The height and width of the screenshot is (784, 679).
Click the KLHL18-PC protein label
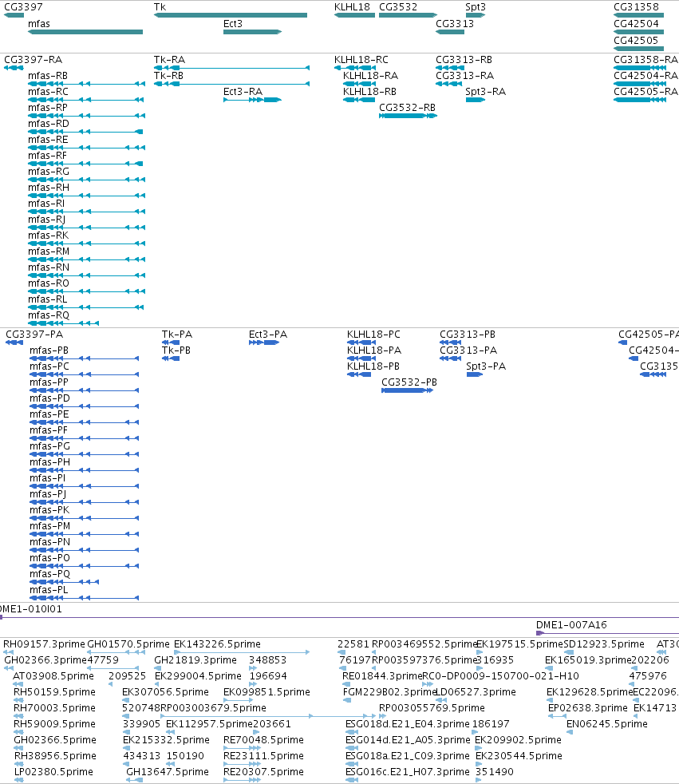[x=373, y=334]
